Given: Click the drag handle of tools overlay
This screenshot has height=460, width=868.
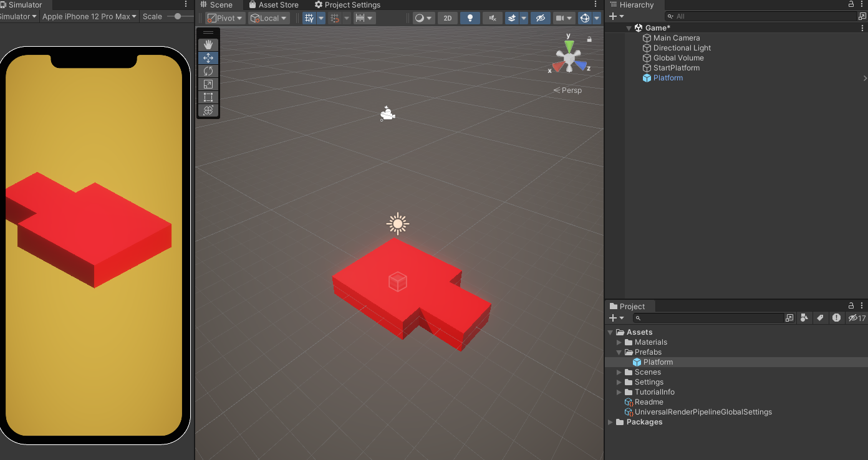Looking at the screenshot, I should [208, 32].
